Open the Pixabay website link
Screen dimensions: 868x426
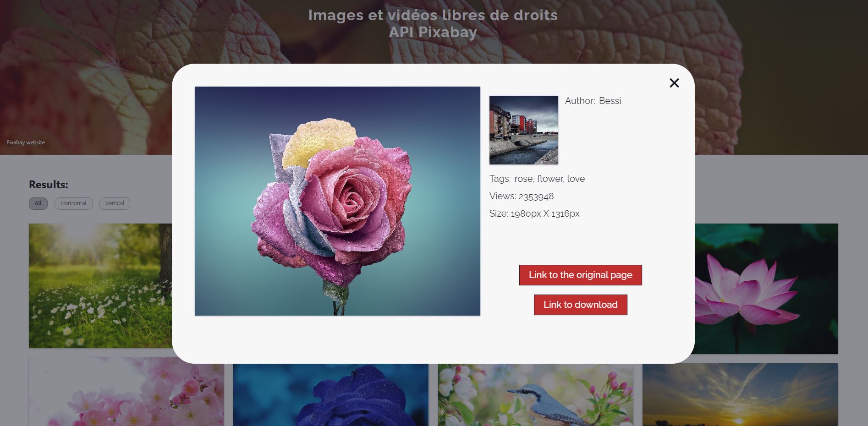(26, 142)
